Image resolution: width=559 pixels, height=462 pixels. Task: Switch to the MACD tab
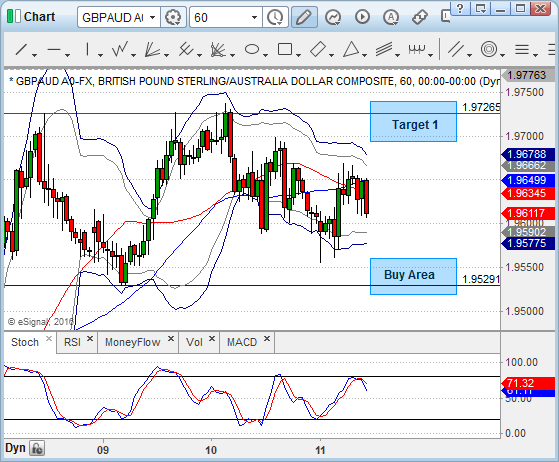pyautogui.click(x=242, y=342)
